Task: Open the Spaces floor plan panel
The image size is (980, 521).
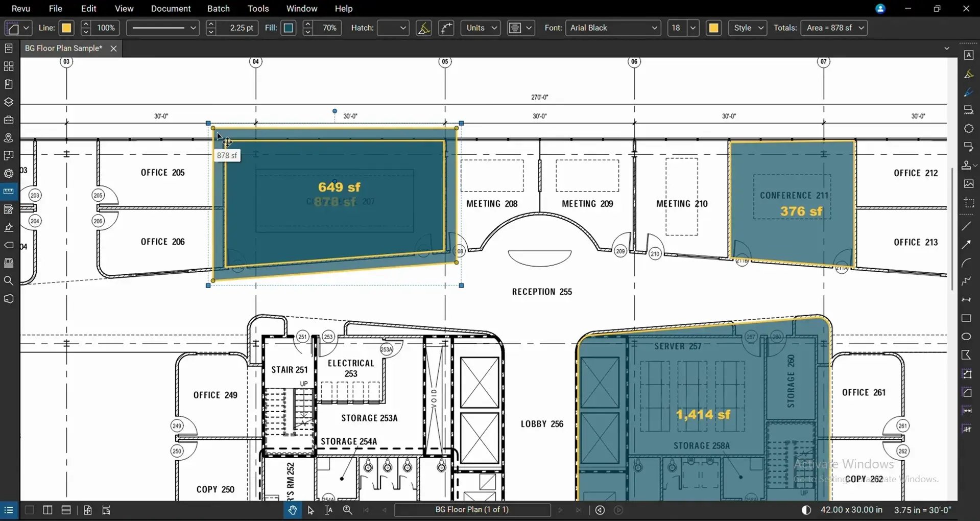Action: (x=9, y=156)
